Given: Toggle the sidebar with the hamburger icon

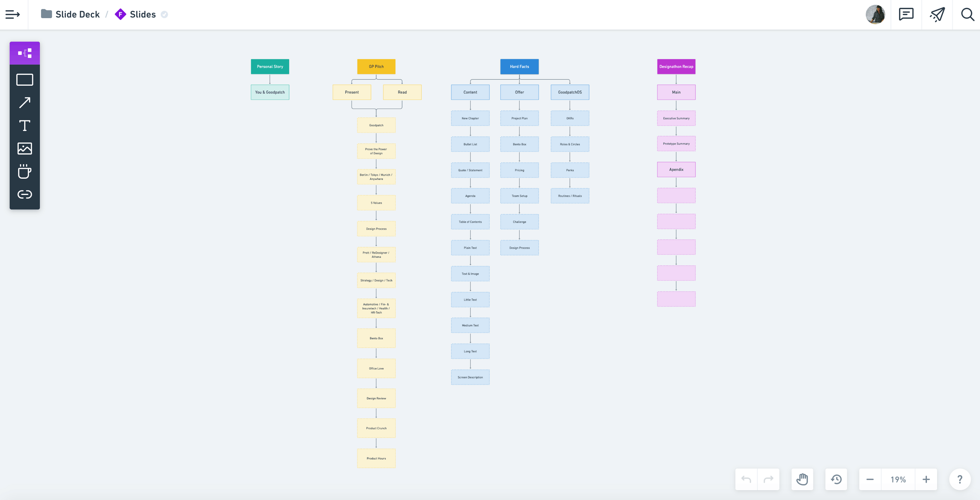Looking at the screenshot, I should 13,15.
